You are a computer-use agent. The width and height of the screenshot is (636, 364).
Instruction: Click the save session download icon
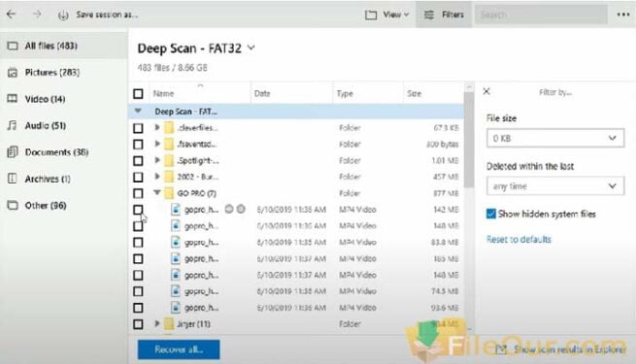point(63,16)
